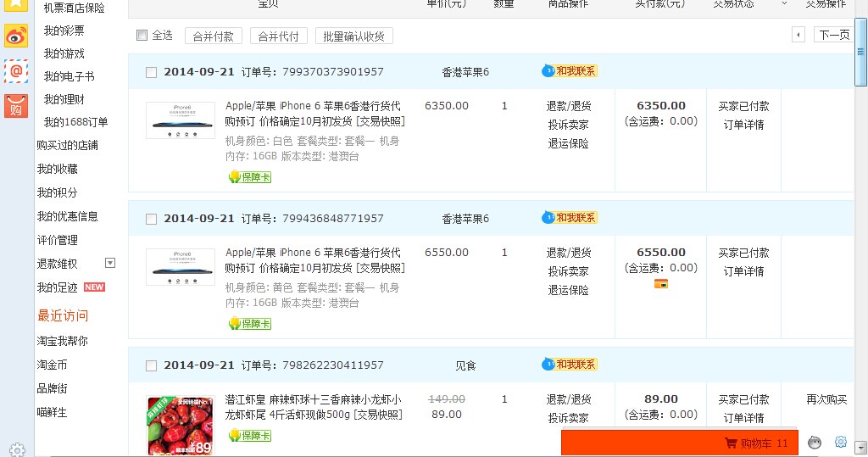Open 我的彩票 in sidebar

[x=64, y=31]
